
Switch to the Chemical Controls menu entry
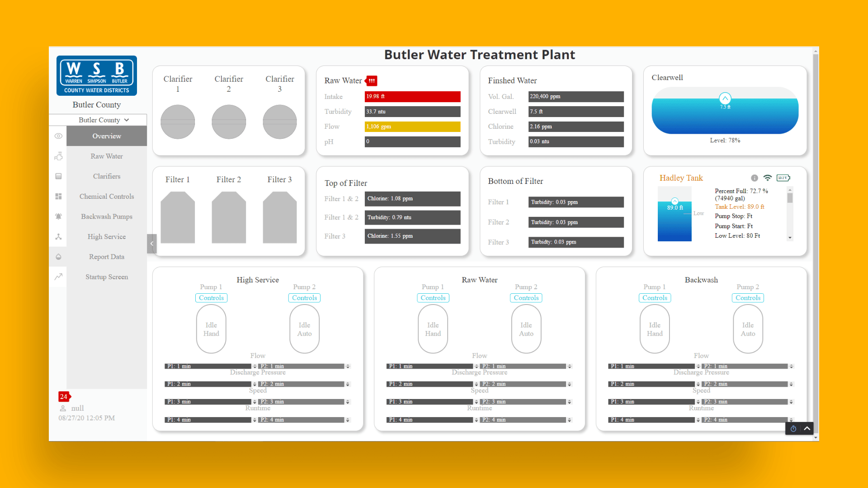(x=106, y=196)
